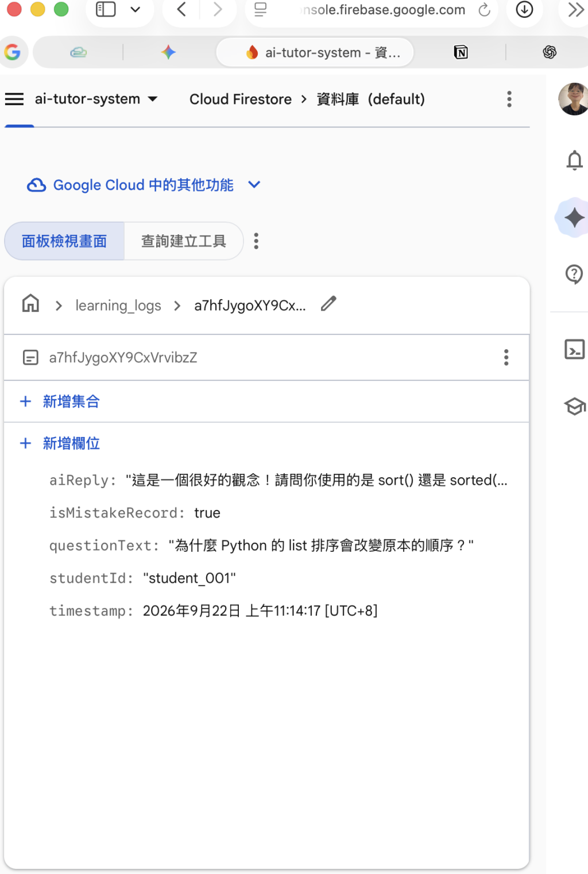Viewport: 588px width, 874px height.
Task: Select the studentId "student_001" value
Action: (x=189, y=578)
